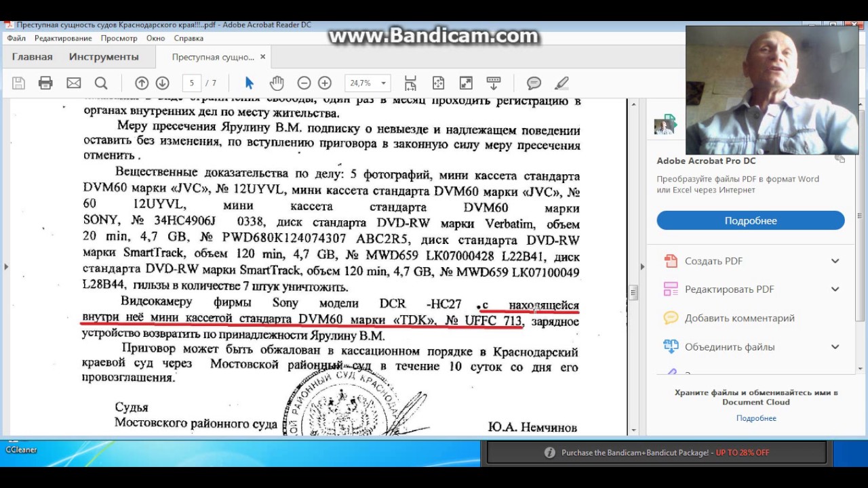Expand the Редактировать PDF chevron
This screenshot has width=868, height=488.
pyautogui.click(x=835, y=289)
